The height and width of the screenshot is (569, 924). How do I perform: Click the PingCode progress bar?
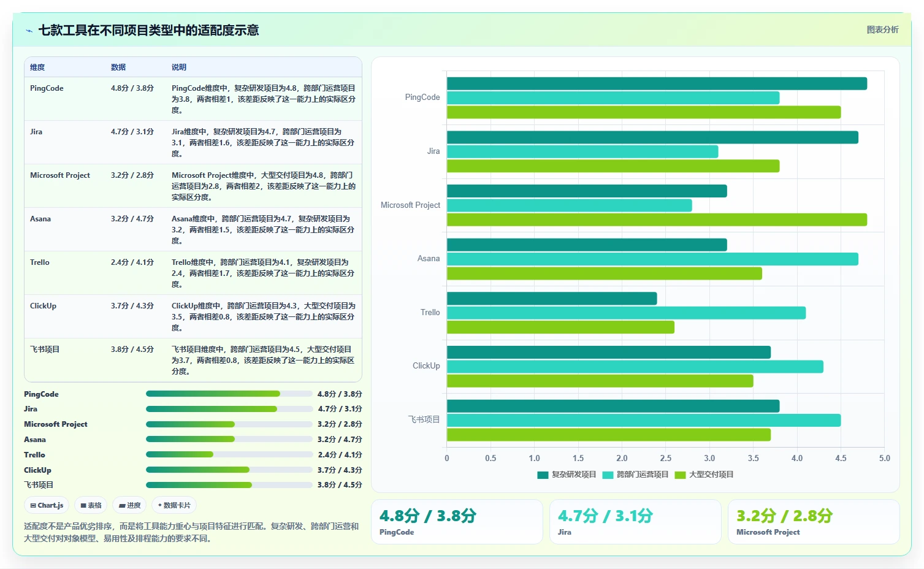[229, 394]
